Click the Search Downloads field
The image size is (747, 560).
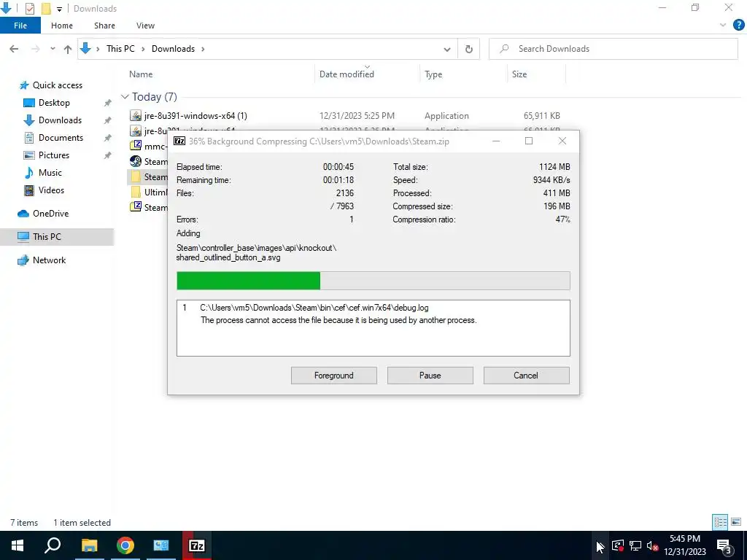click(x=613, y=49)
